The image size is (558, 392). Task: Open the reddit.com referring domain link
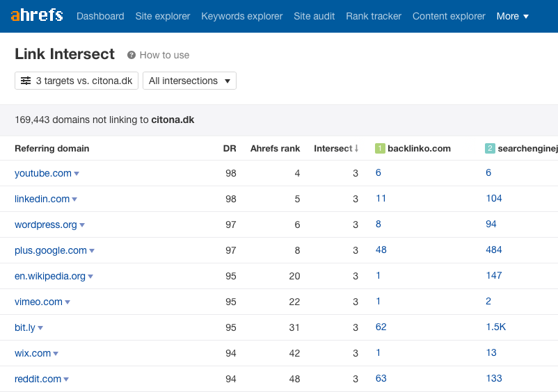click(38, 379)
